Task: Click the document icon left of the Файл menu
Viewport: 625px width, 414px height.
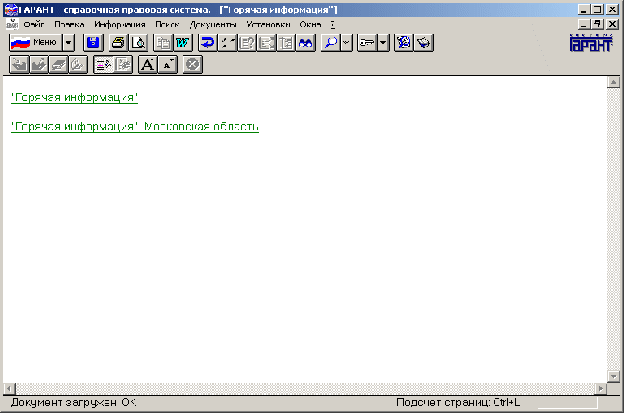Action: [x=12, y=24]
